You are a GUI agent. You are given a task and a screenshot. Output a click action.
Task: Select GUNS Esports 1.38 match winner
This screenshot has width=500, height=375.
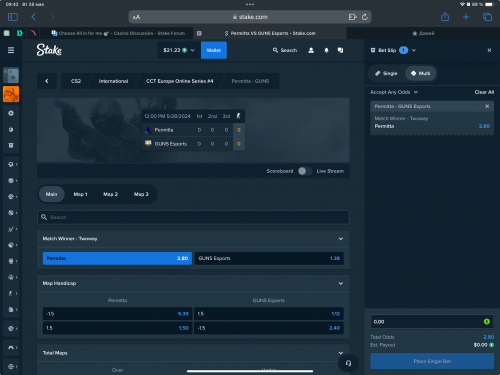[269, 258]
